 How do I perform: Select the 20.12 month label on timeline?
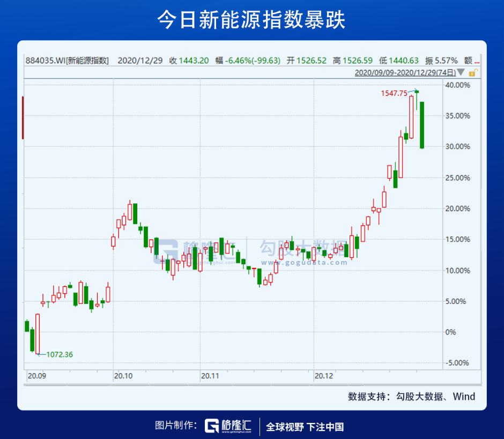pyautogui.click(x=324, y=376)
